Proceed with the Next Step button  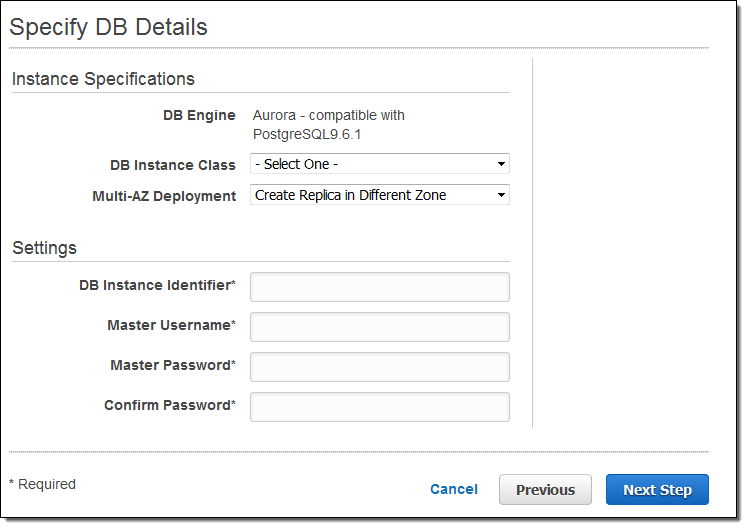657,490
